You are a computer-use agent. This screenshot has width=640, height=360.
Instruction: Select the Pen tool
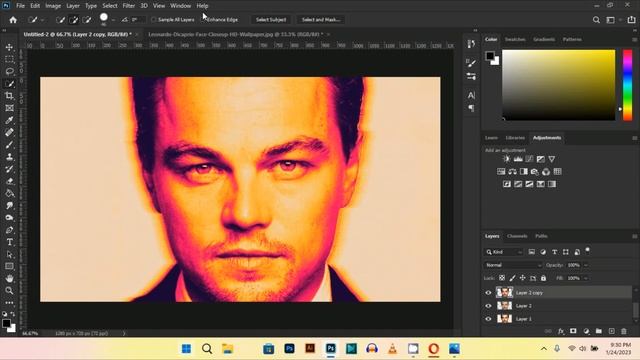9,230
